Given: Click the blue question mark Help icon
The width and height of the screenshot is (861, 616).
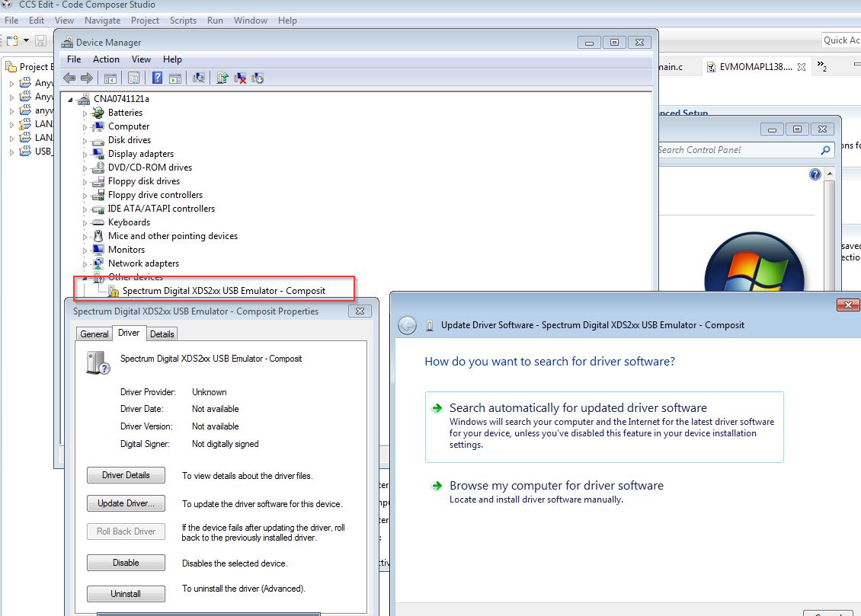Looking at the screenshot, I should [x=157, y=78].
